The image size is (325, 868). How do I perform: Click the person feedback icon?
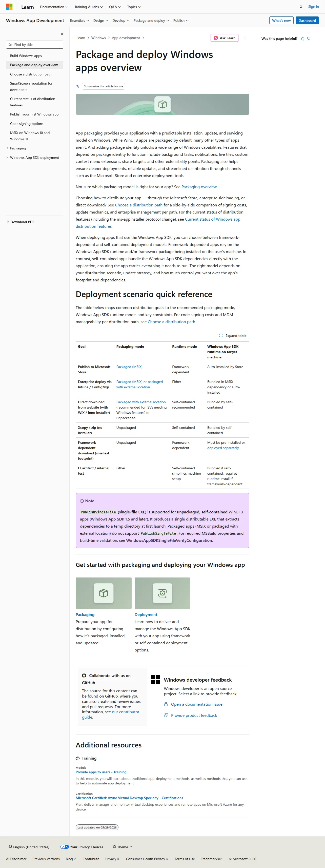coord(166,715)
